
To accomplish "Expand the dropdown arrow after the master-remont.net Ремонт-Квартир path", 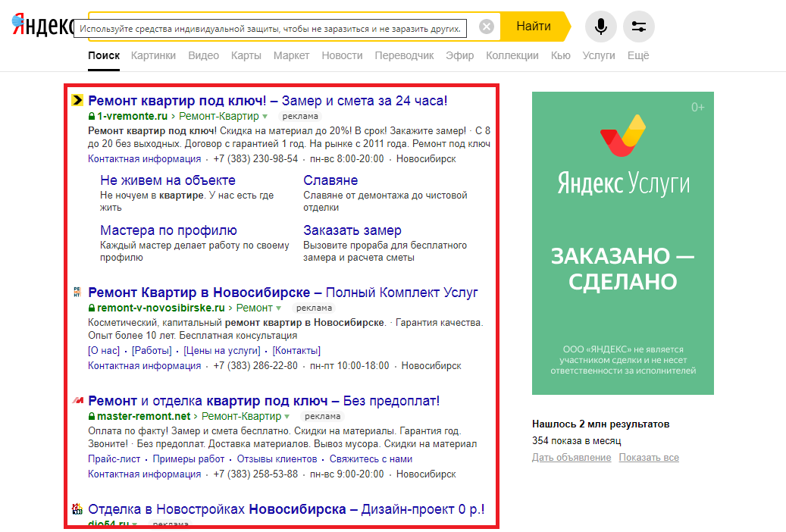I will pyautogui.click(x=287, y=417).
